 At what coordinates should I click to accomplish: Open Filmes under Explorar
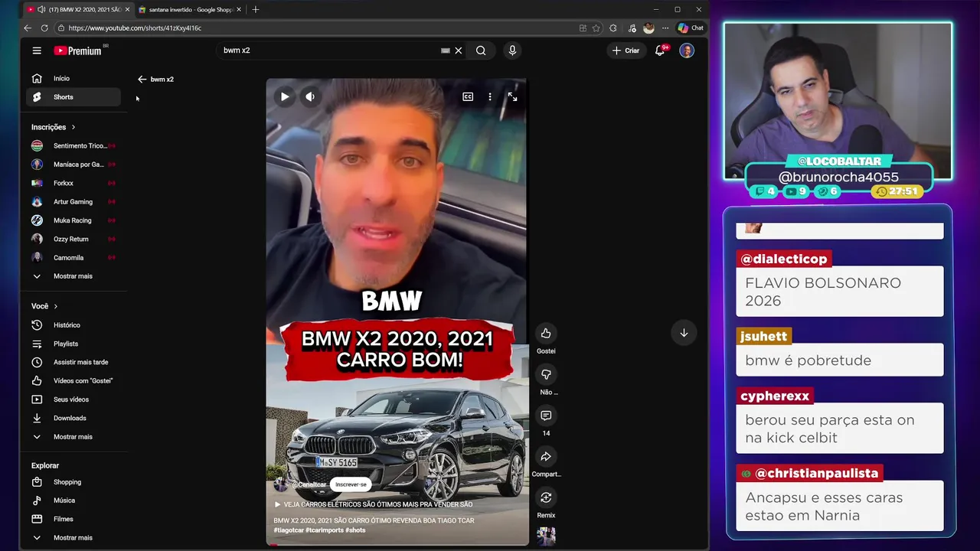[x=73, y=519]
